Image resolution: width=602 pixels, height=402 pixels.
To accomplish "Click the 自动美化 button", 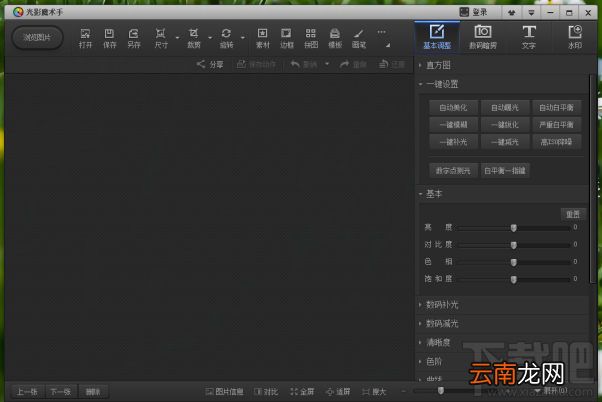I will pyautogui.click(x=453, y=108).
